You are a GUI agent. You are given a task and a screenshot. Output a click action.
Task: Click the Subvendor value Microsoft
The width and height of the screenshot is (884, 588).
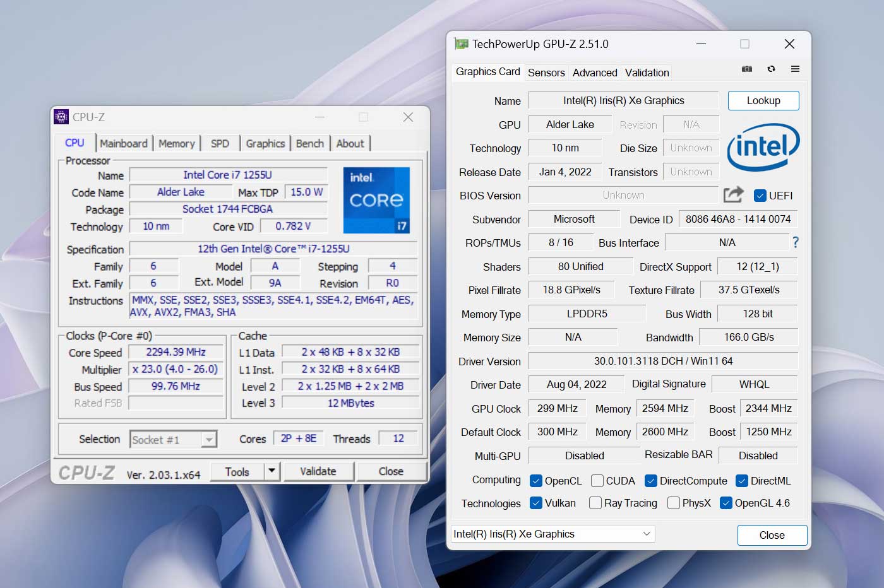[x=574, y=219]
